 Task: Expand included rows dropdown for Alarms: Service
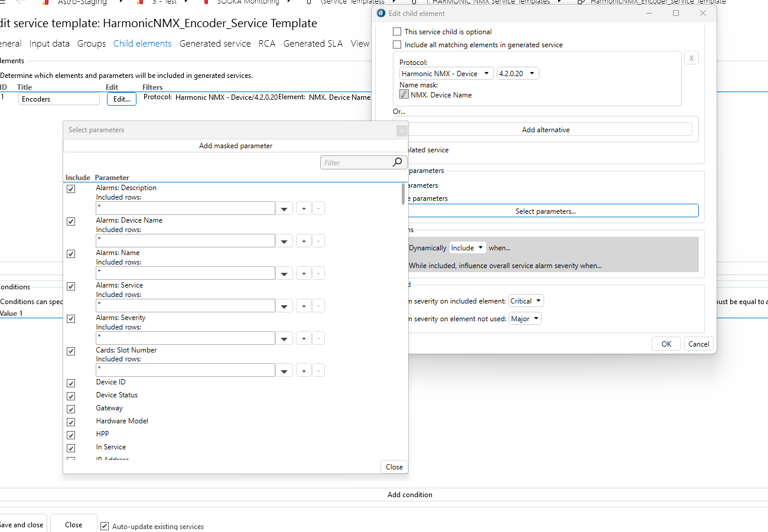click(285, 306)
